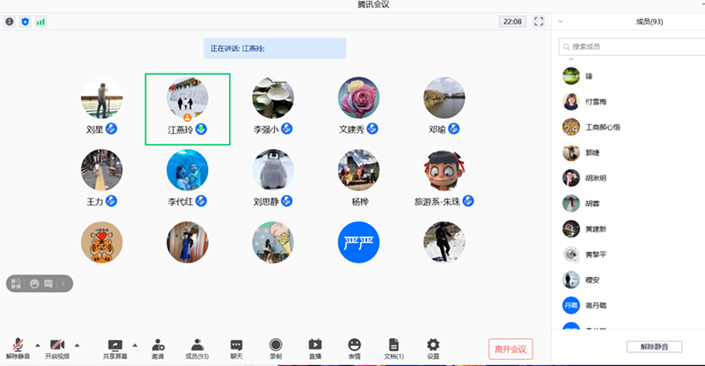Image resolution: width=705 pixels, height=366 pixels.
Task: Turn on video camera
Action: point(57,348)
